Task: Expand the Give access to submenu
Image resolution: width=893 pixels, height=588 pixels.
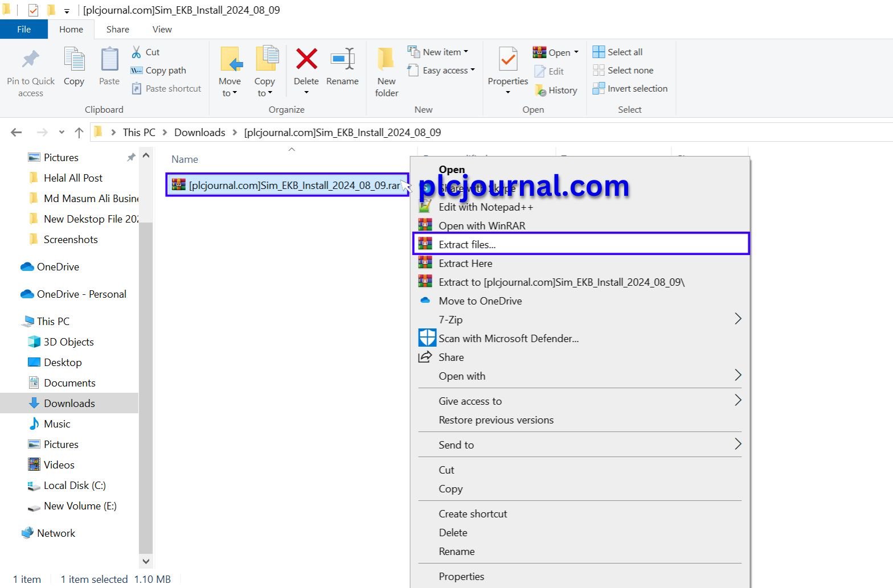Action: [x=580, y=401]
